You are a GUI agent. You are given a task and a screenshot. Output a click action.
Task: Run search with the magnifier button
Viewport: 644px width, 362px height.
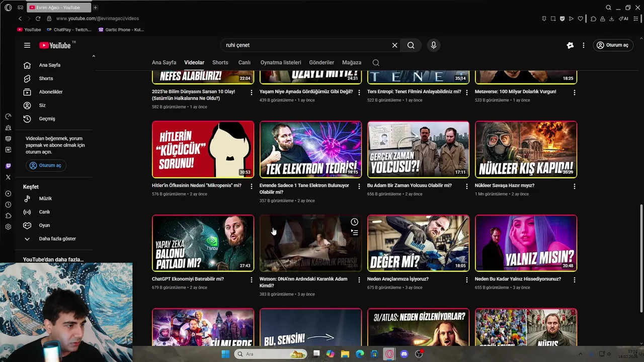(411, 45)
